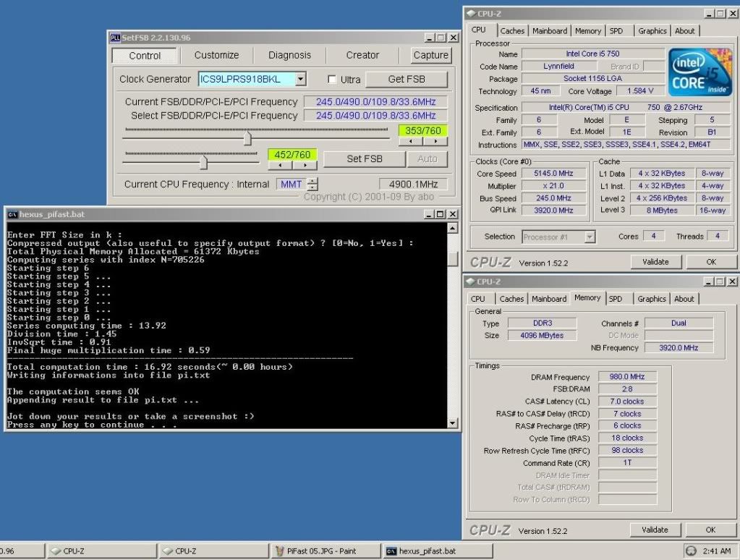Click the Intel Core i5 logo in CPU-Z

point(700,72)
